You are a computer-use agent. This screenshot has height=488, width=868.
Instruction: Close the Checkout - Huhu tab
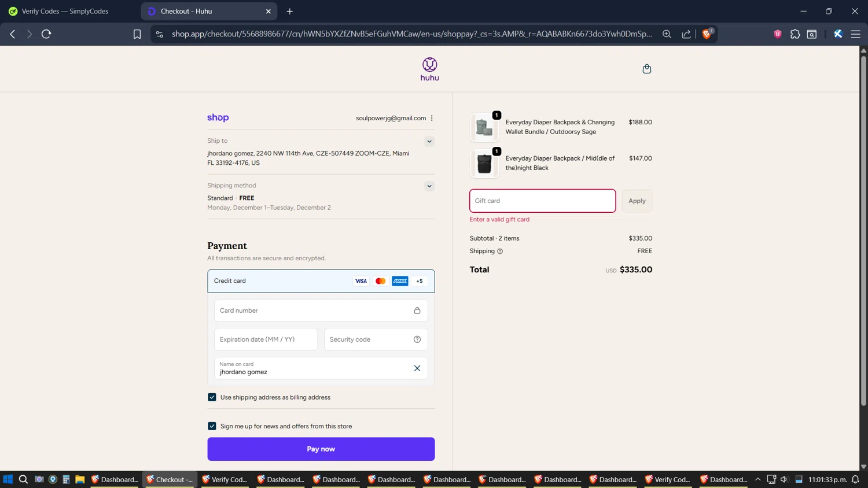coord(269,11)
